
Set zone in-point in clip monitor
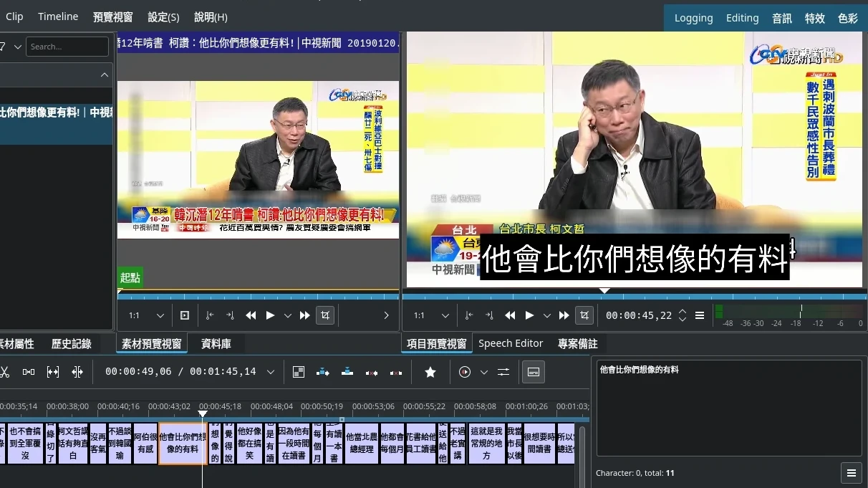pos(209,315)
